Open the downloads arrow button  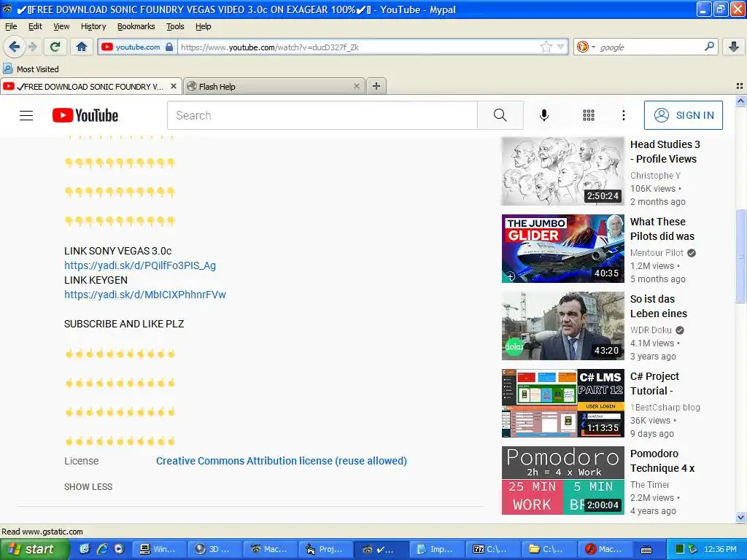pyautogui.click(x=734, y=47)
